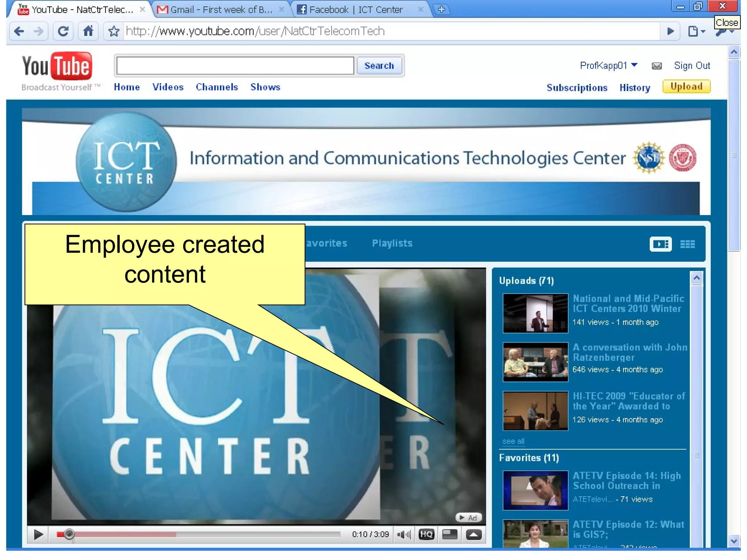The width and height of the screenshot is (747, 560).
Task: Open ATETV Episode 14 thumbnail
Action: pyautogui.click(x=535, y=490)
